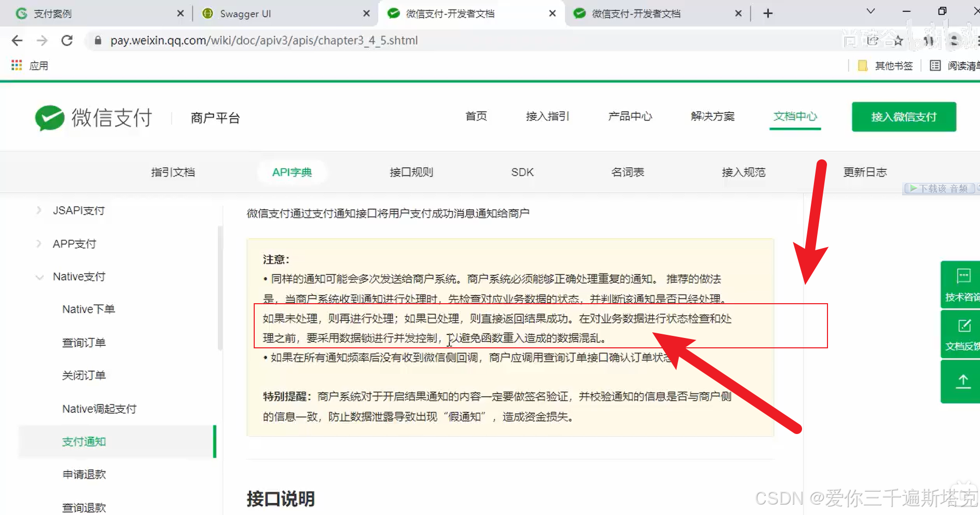Viewport: 980px width, 515px height.
Task: Click the browser forward arrow
Action: 42,40
